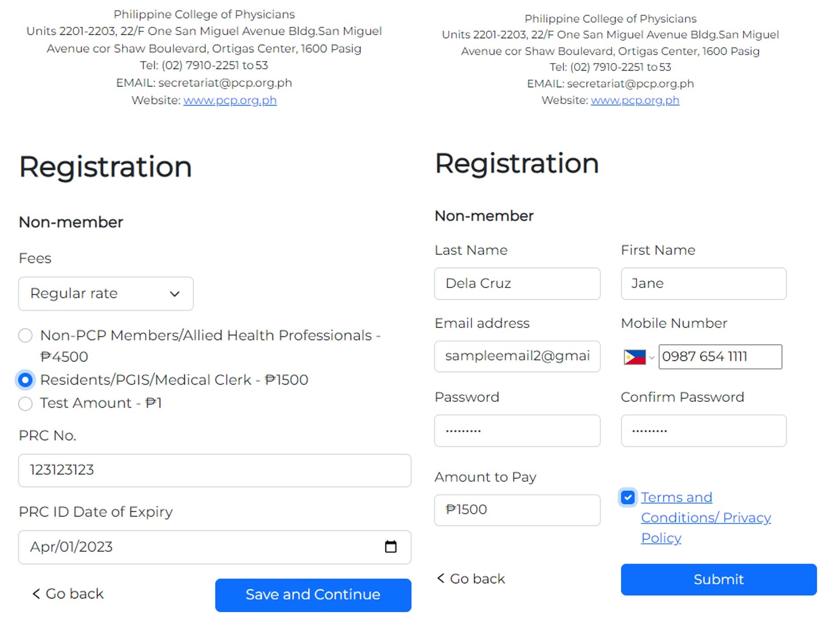This screenshot has height=630, width=840.
Task: Click the Confirm Password field
Action: 703,430
